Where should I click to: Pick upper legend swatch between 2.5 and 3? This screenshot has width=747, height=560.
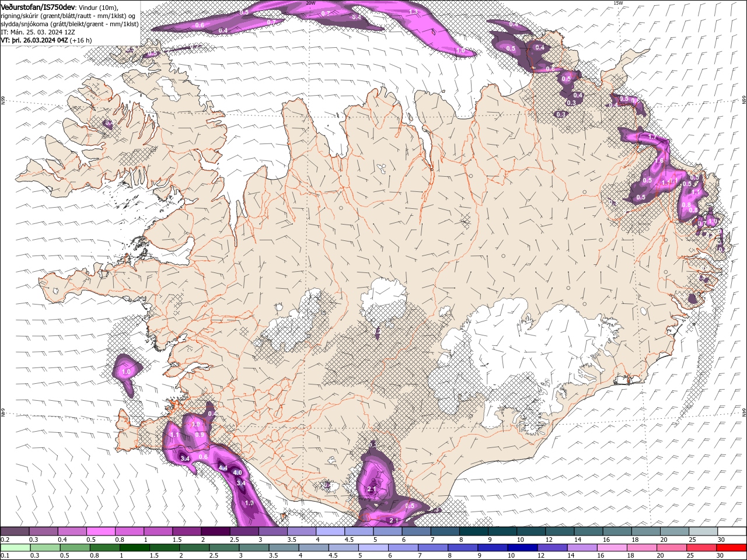click(244, 531)
